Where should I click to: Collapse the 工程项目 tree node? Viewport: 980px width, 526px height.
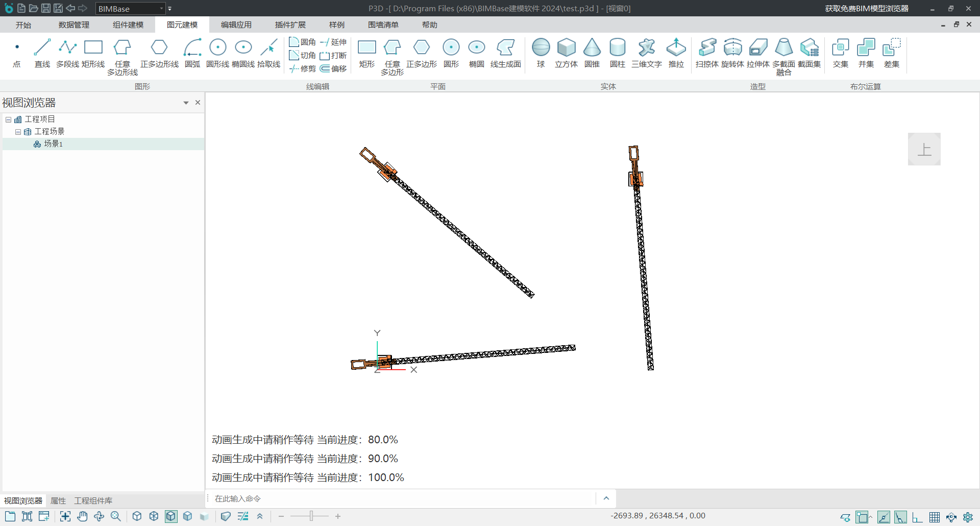coord(9,119)
